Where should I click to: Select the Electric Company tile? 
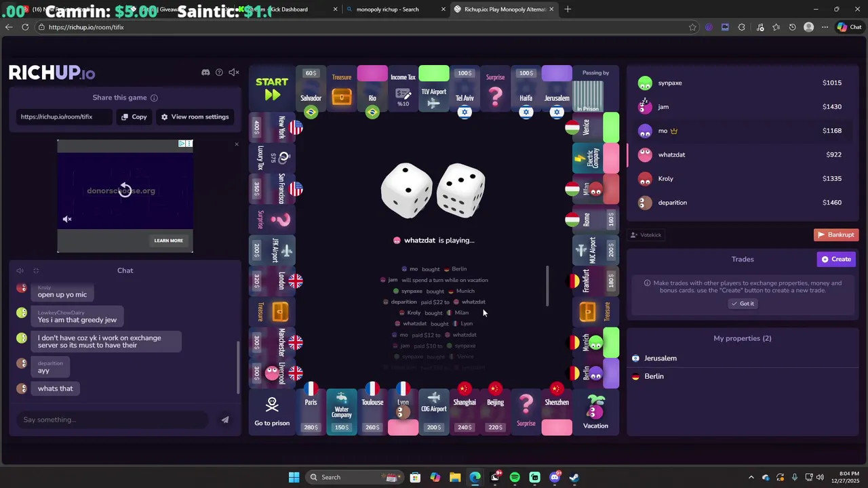click(595, 158)
